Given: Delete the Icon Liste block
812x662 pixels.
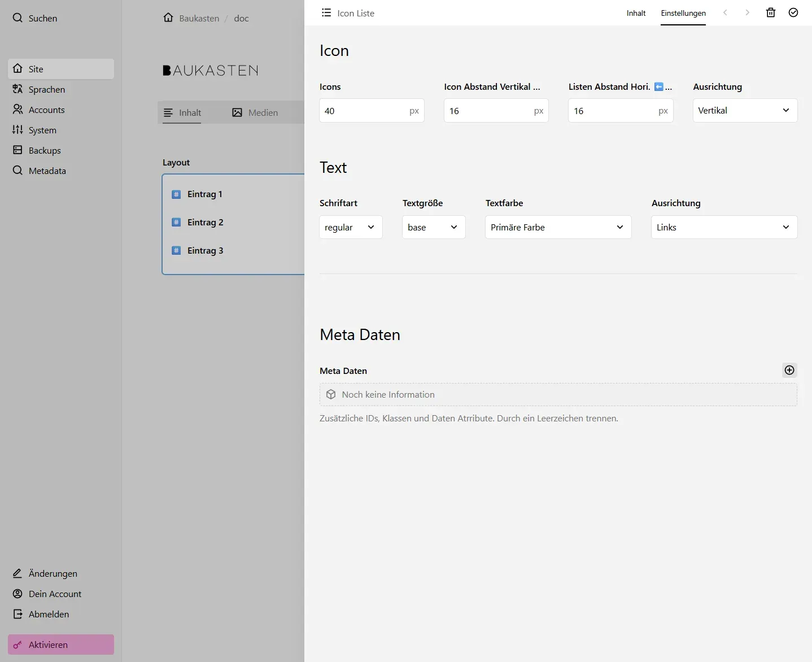Looking at the screenshot, I should 770,12.
